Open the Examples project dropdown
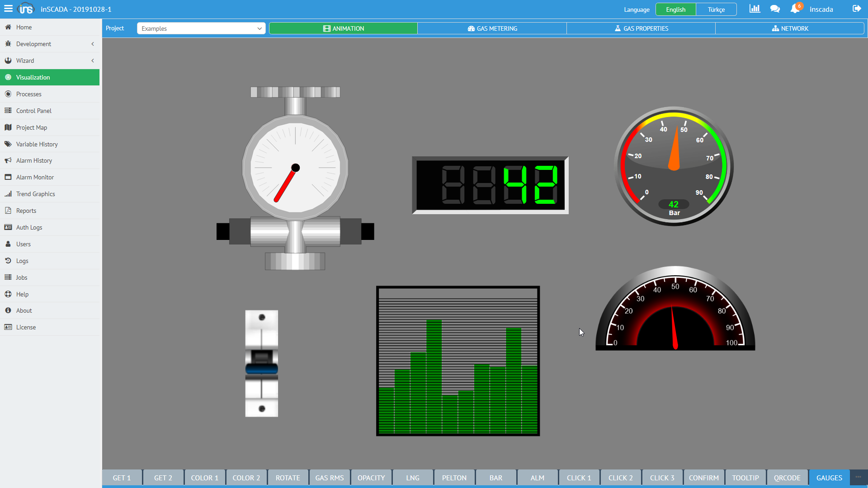The width and height of the screenshot is (868, 488). (x=201, y=28)
